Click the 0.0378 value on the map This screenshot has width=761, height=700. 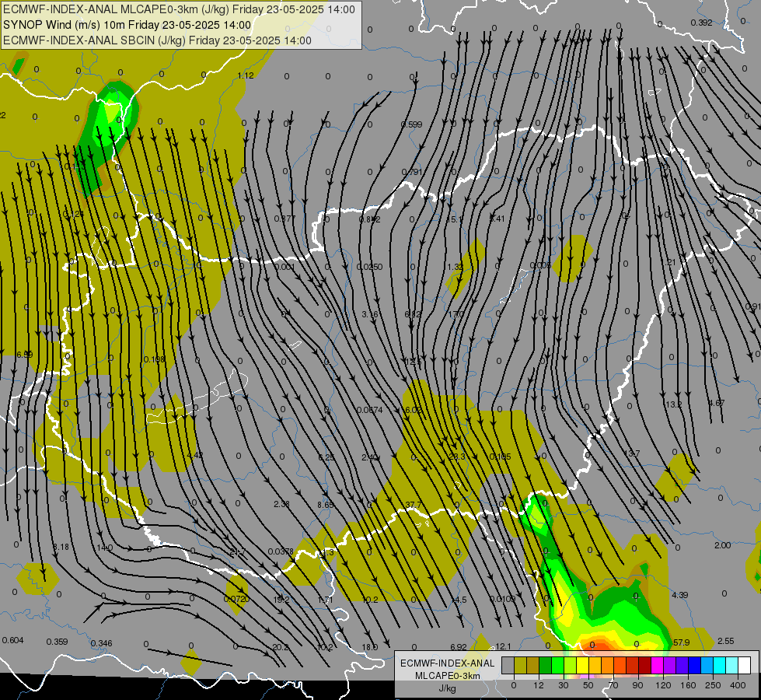pyautogui.click(x=281, y=551)
